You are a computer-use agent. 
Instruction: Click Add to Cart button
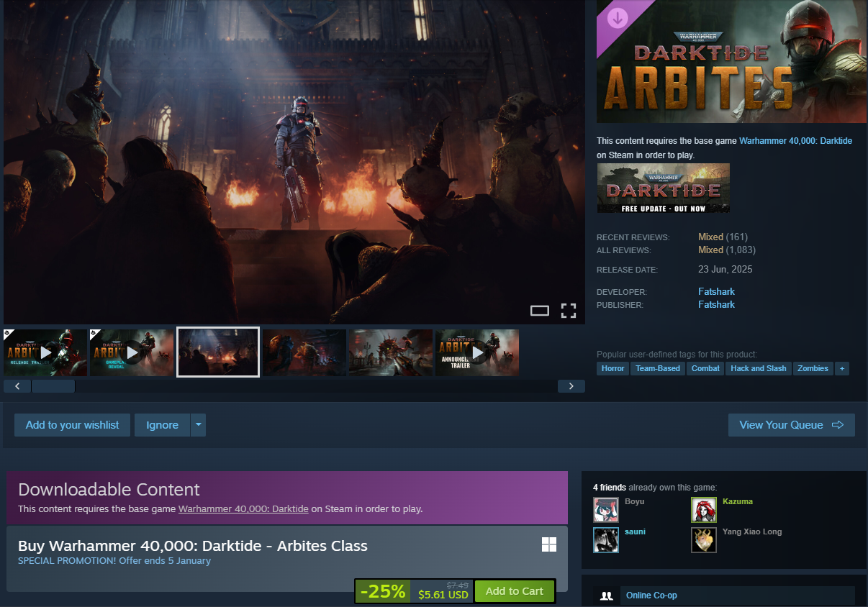(x=515, y=591)
